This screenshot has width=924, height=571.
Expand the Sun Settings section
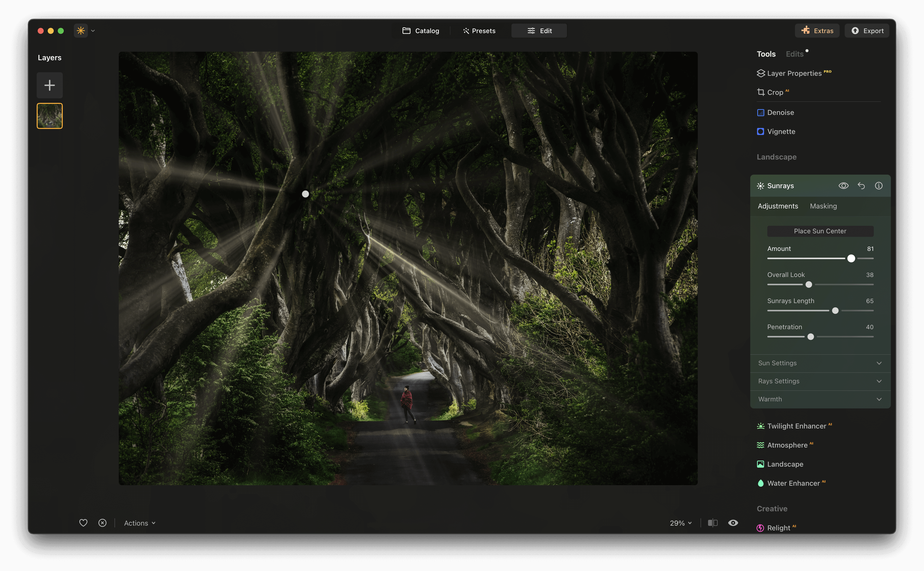(820, 363)
